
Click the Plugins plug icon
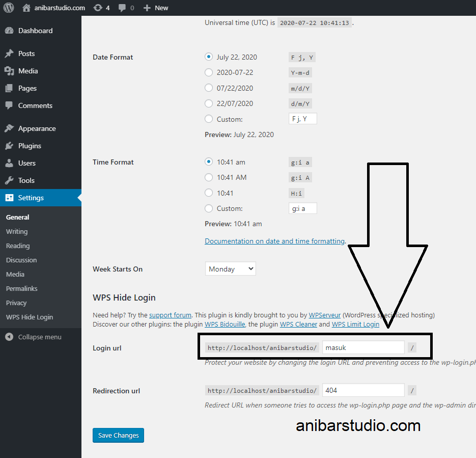(9, 146)
